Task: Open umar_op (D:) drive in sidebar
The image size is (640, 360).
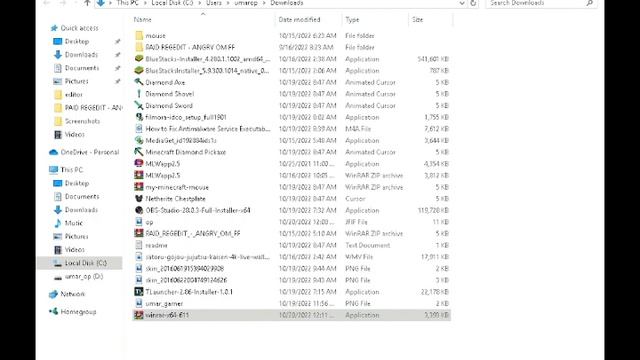Action: coord(84,276)
